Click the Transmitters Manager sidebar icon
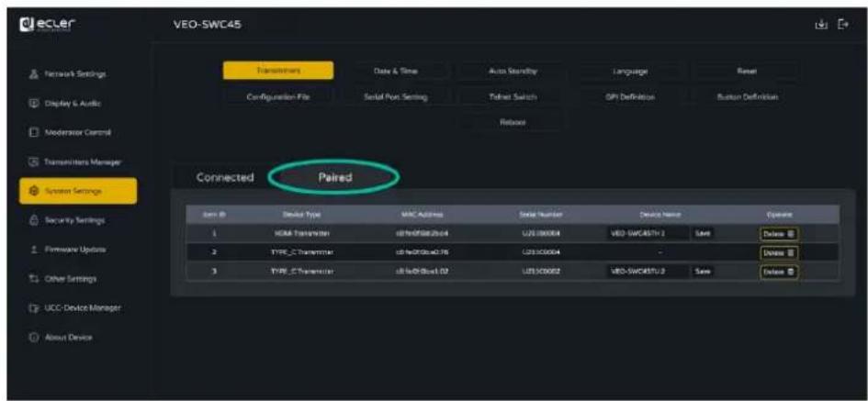 [33, 162]
